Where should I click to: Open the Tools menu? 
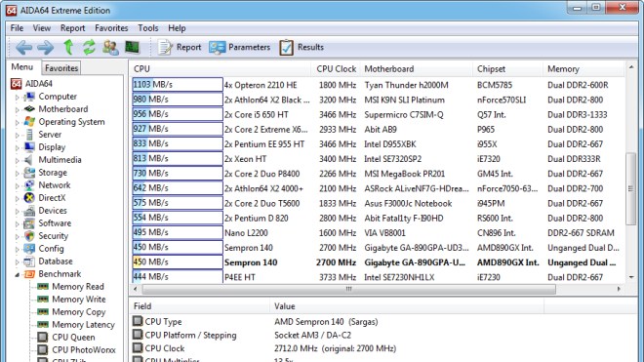click(x=148, y=28)
